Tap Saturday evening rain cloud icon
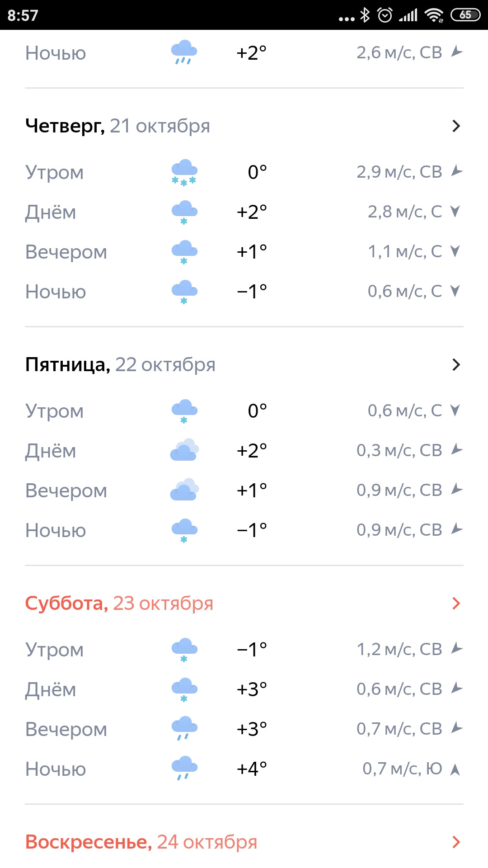 (184, 728)
